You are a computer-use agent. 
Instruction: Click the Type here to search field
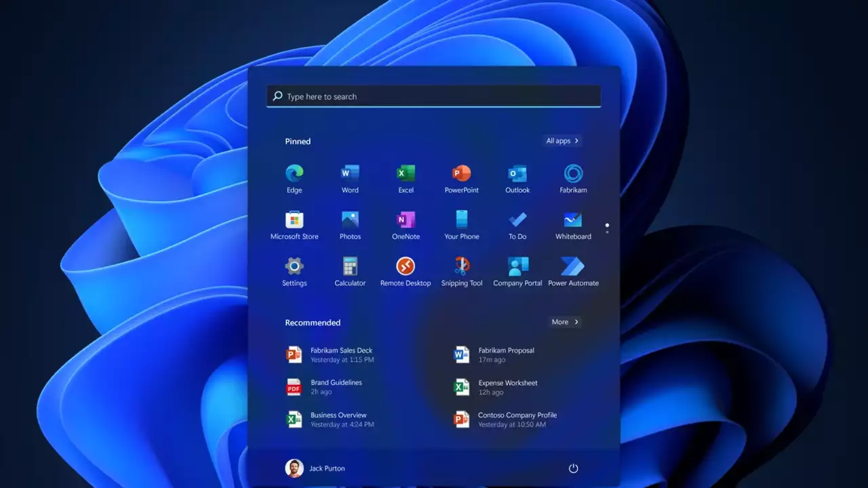coord(434,96)
